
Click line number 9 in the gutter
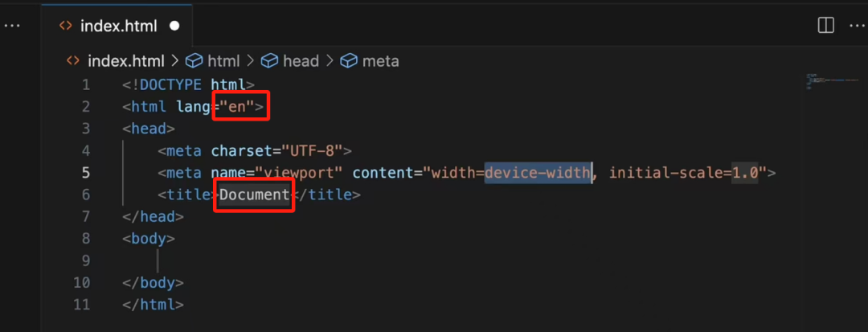(x=85, y=260)
